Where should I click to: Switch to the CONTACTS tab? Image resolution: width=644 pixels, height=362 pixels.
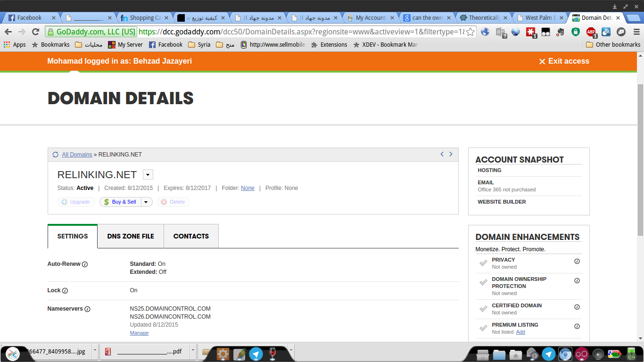click(x=191, y=236)
